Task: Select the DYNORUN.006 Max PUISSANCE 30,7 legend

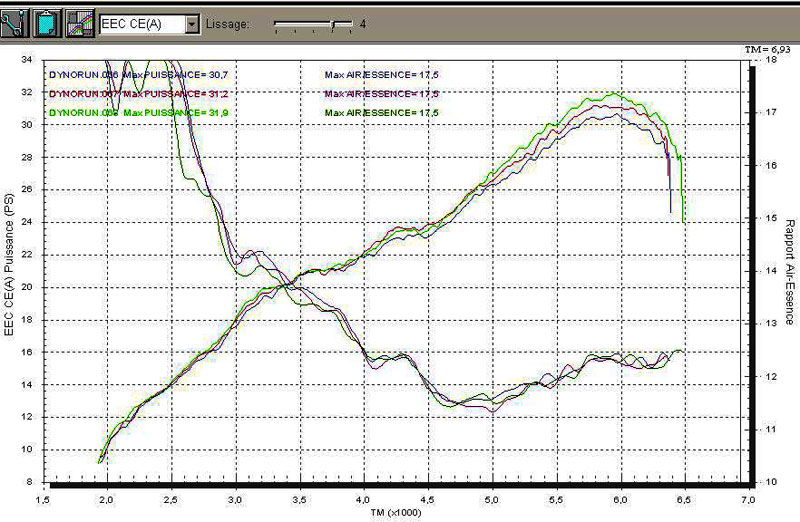Action: [x=128, y=74]
